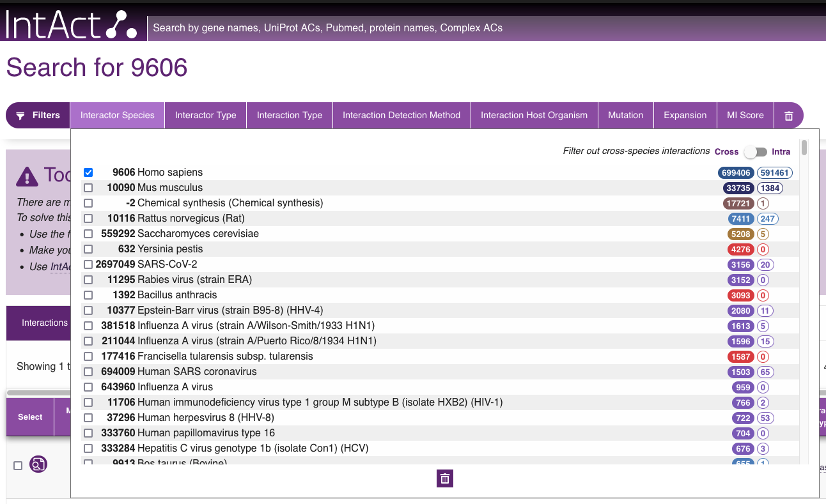
Task: Click the trash icon below the species list
Action: click(445, 478)
